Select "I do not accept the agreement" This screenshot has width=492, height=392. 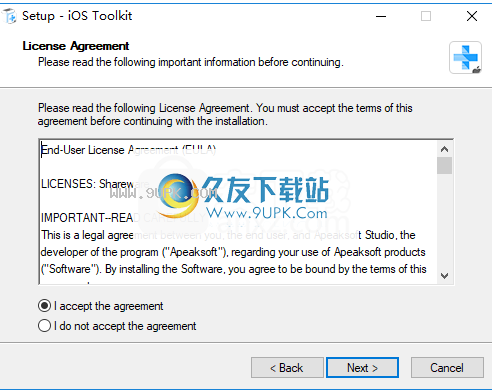[x=44, y=326]
